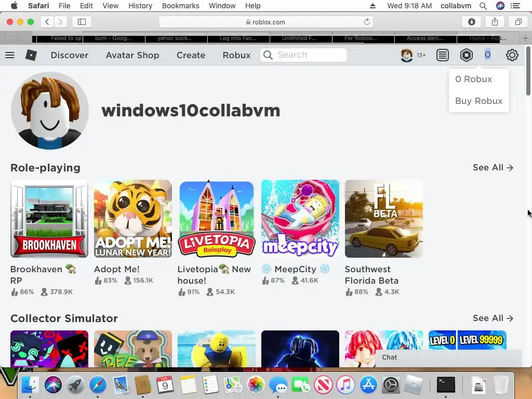The height and width of the screenshot is (399, 532).
Task: Click See All for Collector Simulator
Action: coord(493,318)
